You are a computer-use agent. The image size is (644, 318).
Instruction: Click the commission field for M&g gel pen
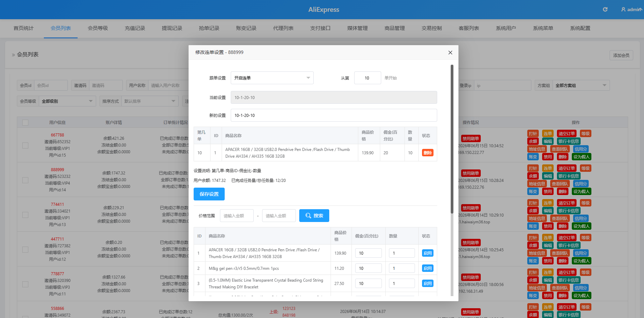368,268
